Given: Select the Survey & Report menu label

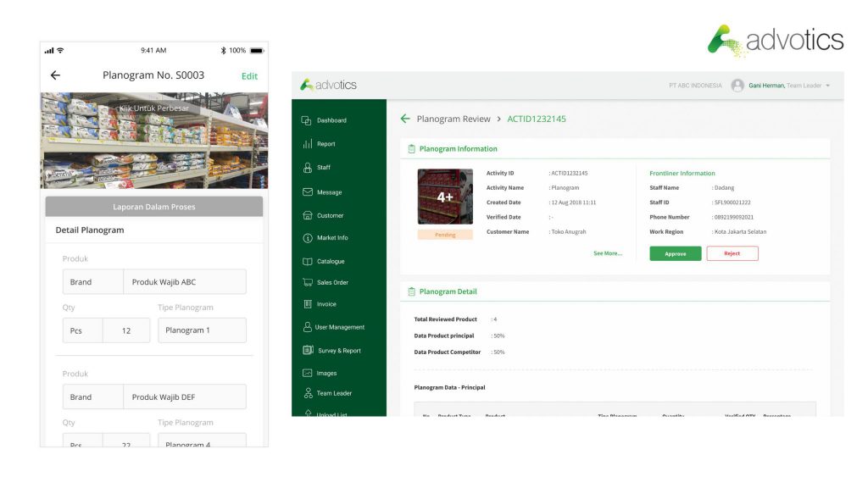Looking at the screenshot, I should coord(339,350).
